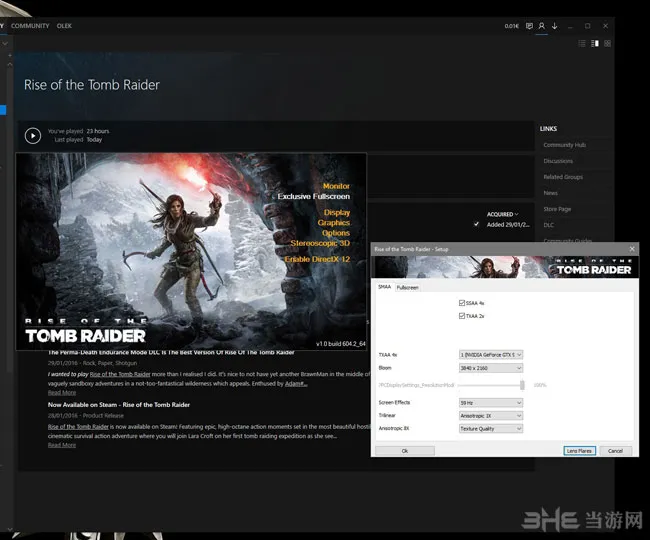The width and height of the screenshot is (650, 540).
Task: Select Options entry in launcher image
Action: pyautogui.click(x=336, y=233)
